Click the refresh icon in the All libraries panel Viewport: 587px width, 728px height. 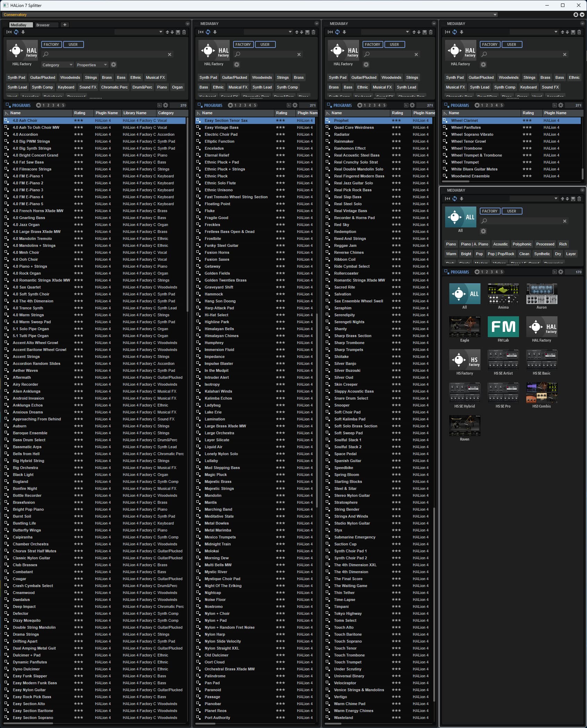(x=454, y=199)
